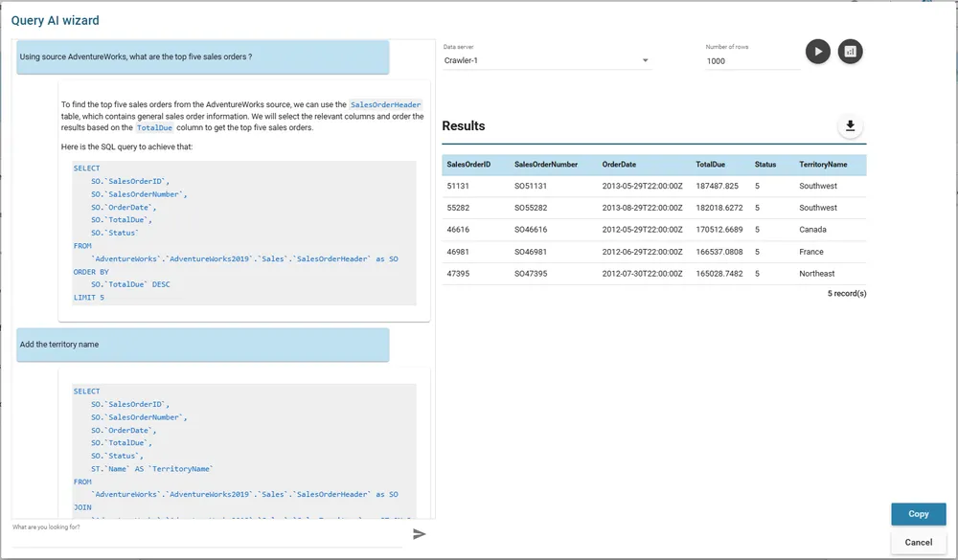Click the 'Add the territory name' message

coord(202,345)
